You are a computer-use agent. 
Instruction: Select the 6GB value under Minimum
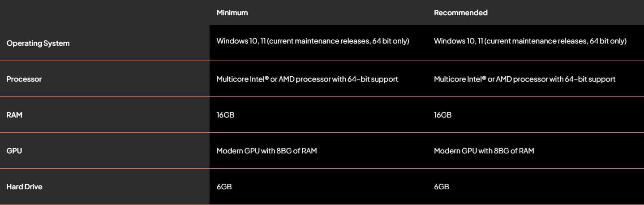224,187
